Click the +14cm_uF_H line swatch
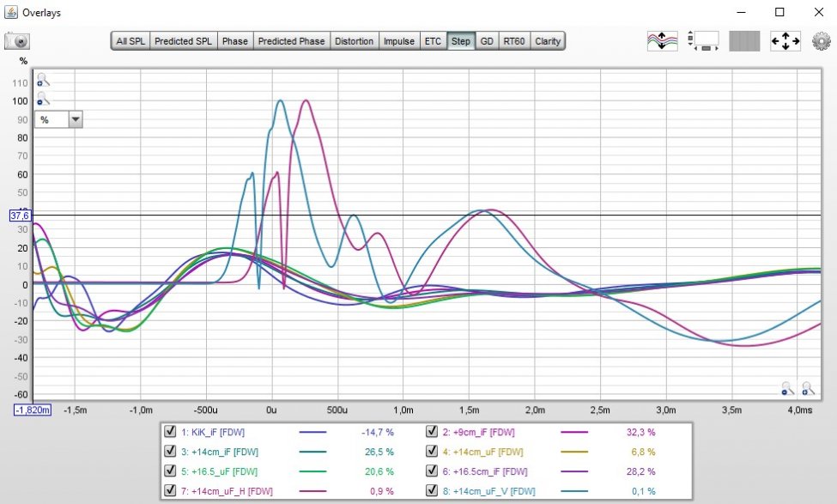 (x=312, y=491)
